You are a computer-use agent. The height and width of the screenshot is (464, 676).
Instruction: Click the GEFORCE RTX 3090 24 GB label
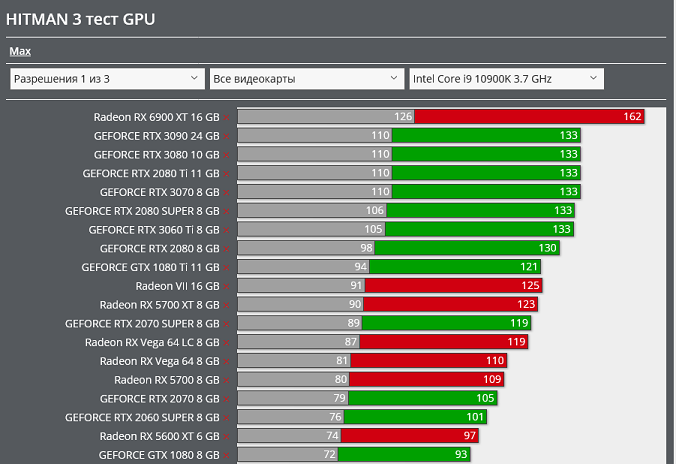click(156, 136)
